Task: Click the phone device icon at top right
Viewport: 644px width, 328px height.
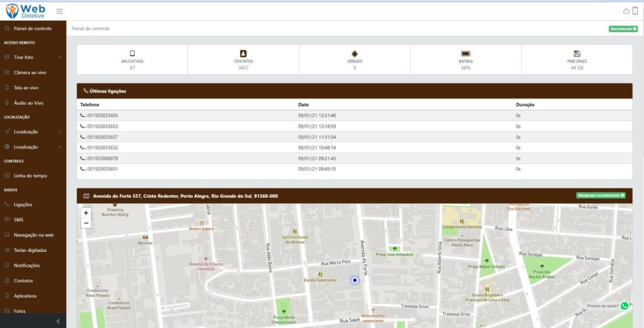Action: [x=635, y=11]
